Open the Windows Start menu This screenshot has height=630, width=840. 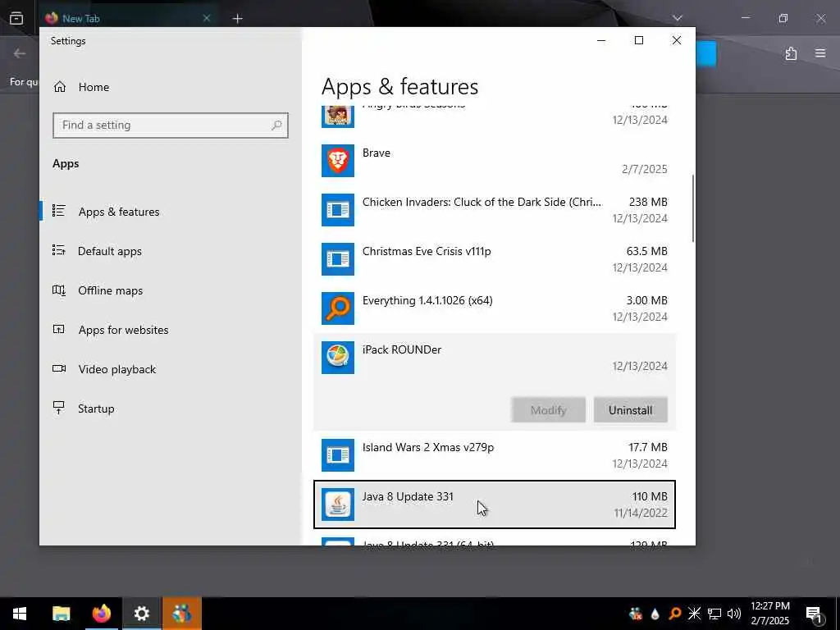(20, 614)
